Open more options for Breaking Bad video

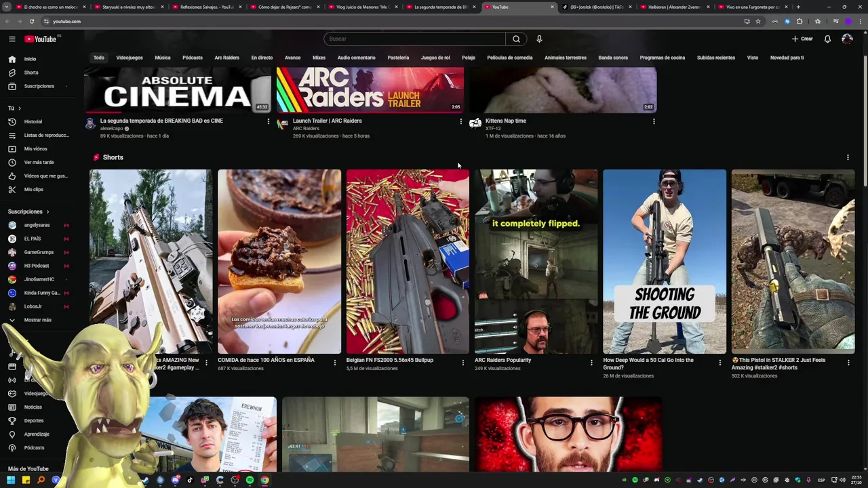pos(268,121)
